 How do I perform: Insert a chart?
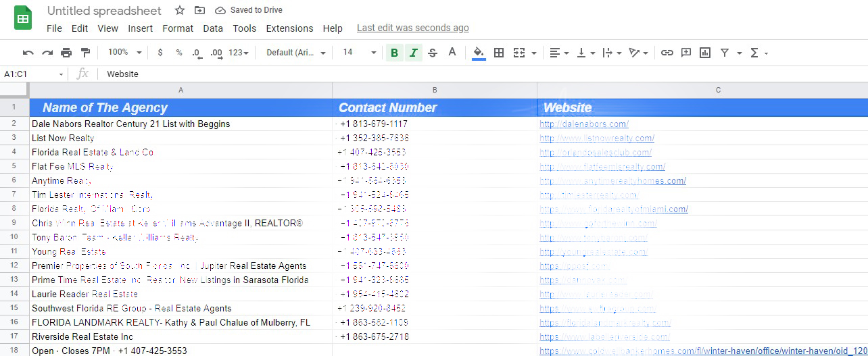coord(705,53)
